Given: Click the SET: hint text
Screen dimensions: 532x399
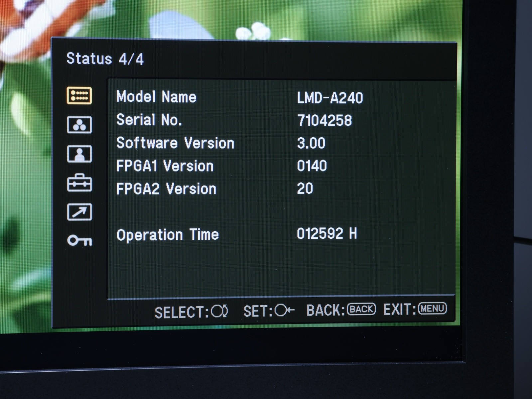Looking at the screenshot, I should click(x=258, y=311).
